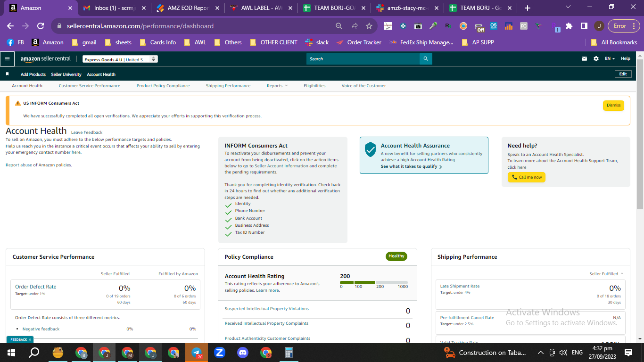Open the EN language dropdown

[610, 59]
